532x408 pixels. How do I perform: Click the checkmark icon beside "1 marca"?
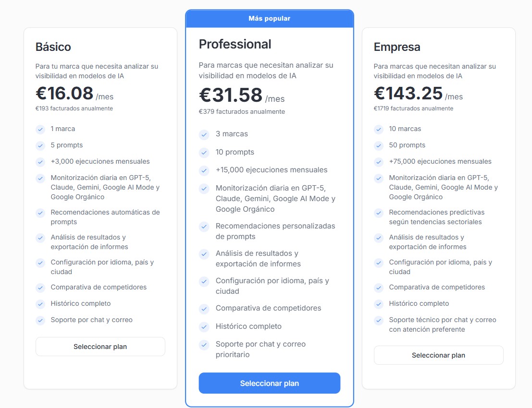point(40,129)
